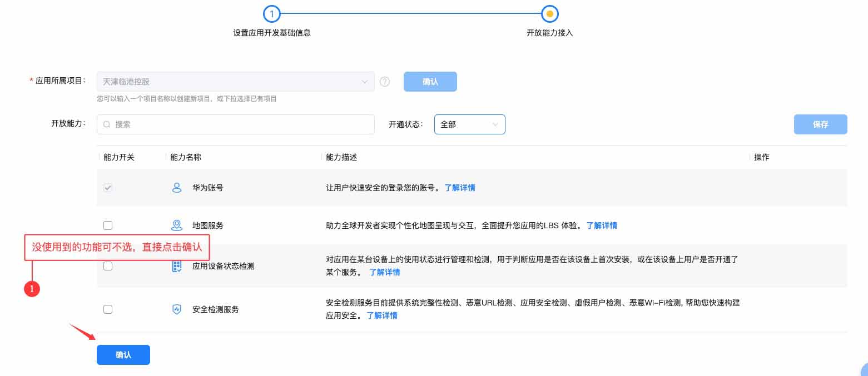
Task: Tick the 应用设备状态检测 checkbox
Action: tap(108, 266)
